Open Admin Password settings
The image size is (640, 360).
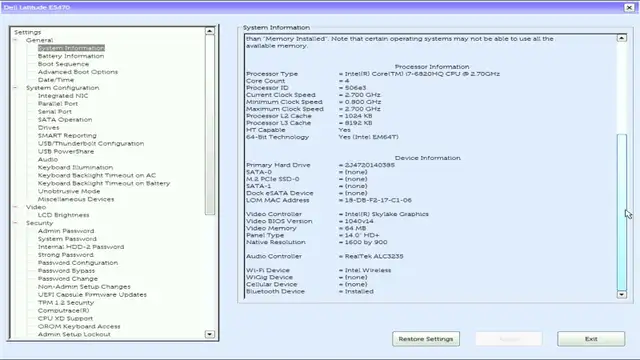tap(66, 231)
